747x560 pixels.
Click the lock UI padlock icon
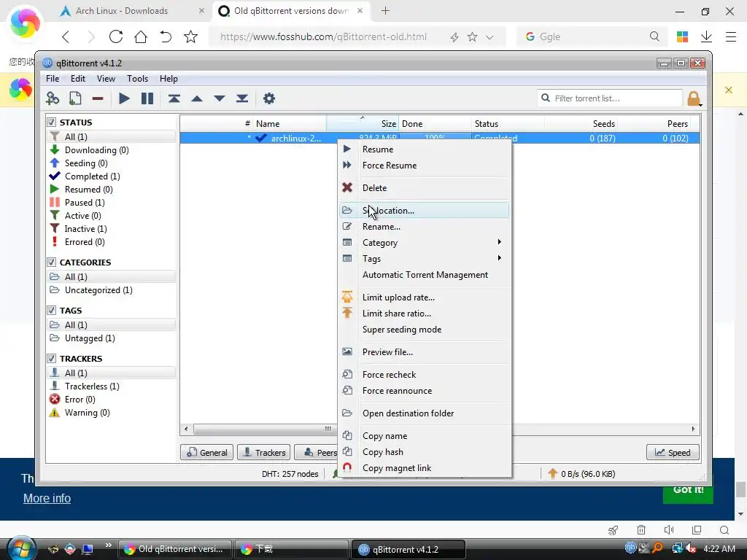click(x=694, y=99)
